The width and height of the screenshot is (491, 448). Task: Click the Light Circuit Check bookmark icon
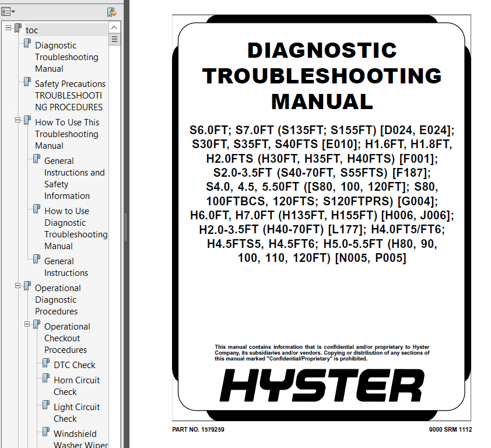coord(46,405)
